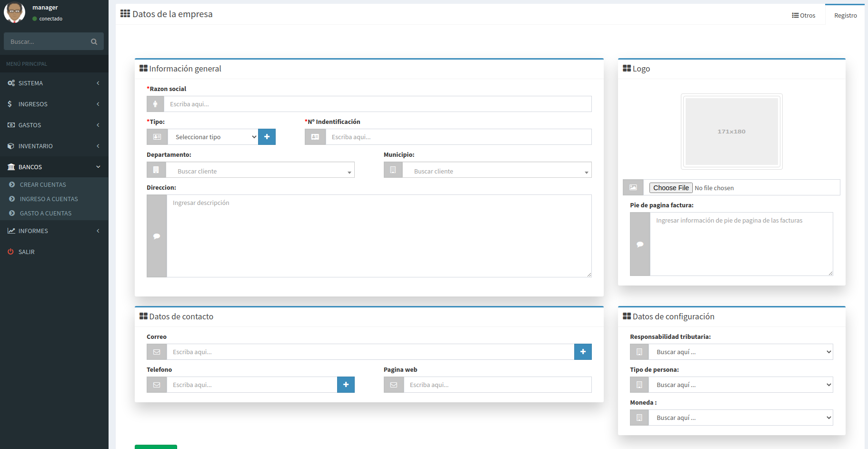Click the manager avatar picture
868x449 pixels.
click(14, 12)
